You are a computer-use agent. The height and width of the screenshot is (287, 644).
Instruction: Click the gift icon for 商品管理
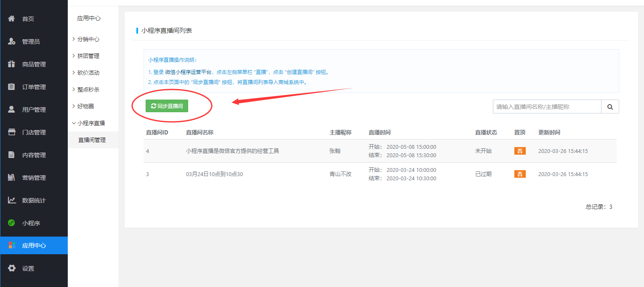click(12, 64)
